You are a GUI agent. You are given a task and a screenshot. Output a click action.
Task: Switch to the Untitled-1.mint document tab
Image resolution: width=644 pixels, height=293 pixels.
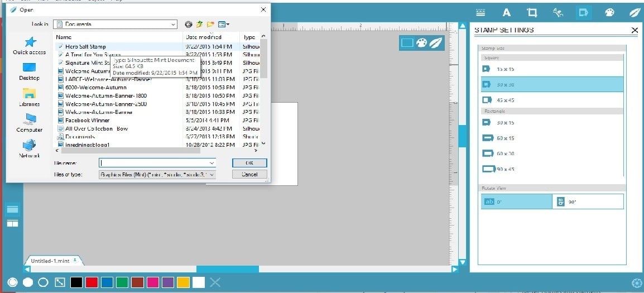[x=52, y=261]
